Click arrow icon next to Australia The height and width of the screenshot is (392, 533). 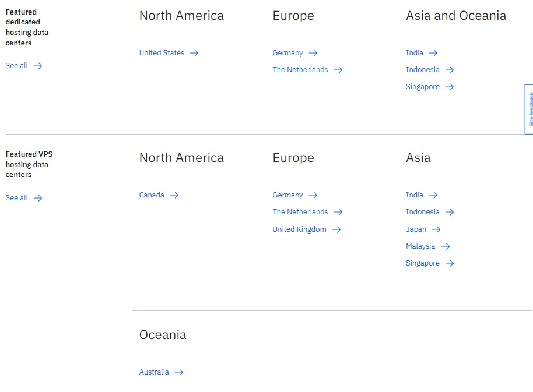tap(179, 372)
